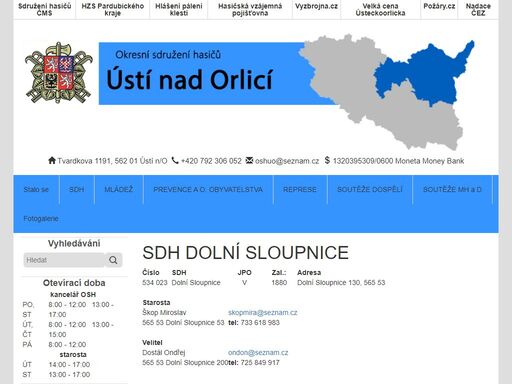Select the SDH menu item

tap(77, 189)
